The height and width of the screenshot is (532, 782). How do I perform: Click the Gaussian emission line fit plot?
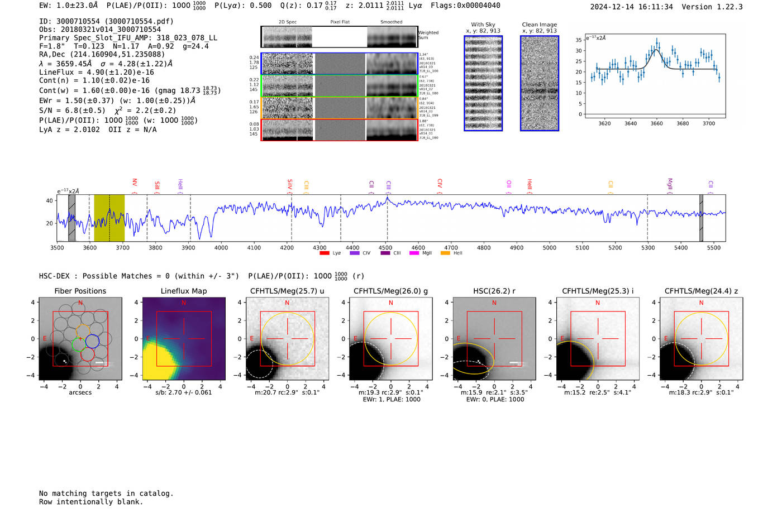click(655, 76)
